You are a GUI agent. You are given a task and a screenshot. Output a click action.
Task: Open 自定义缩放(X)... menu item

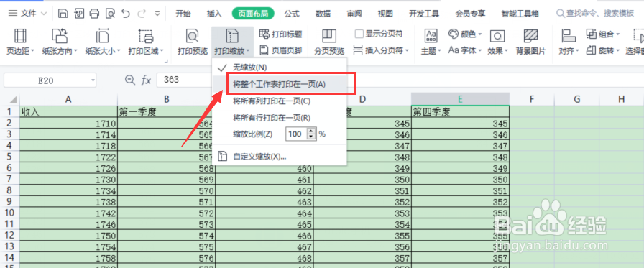pyautogui.click(x=280, y=157)
